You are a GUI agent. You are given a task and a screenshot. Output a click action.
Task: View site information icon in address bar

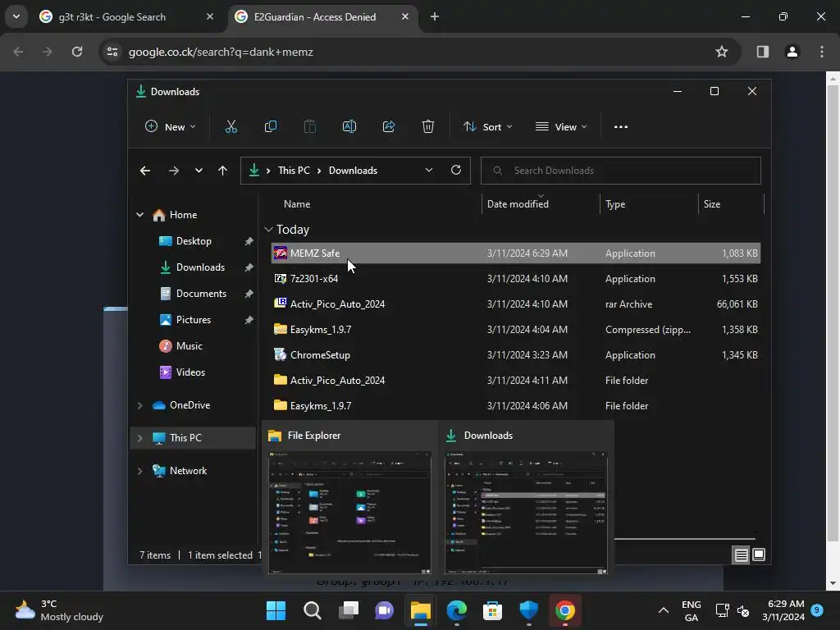tap(112, 52)
